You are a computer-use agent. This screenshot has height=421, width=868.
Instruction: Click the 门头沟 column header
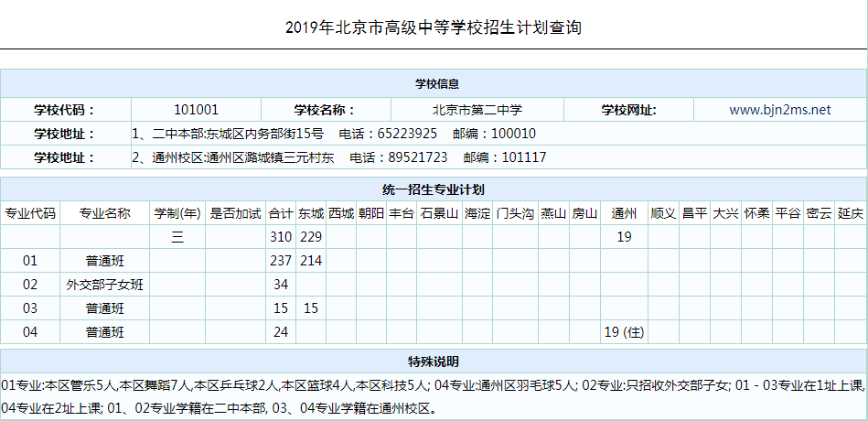point(515,213)
